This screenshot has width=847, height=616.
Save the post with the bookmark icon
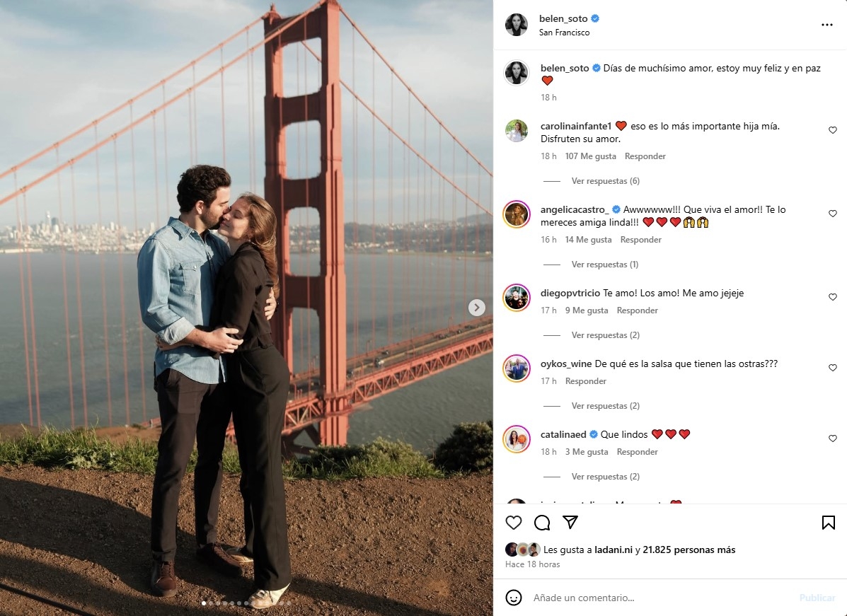point(828,522)
